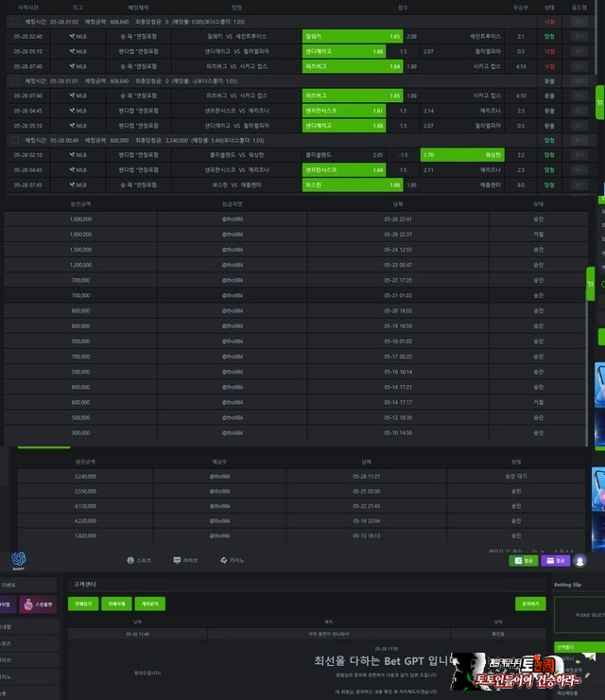Click the 낙첨 status in 피츠버그 1.84 row
The width and height of the screenshot is (605, 700).
[549, 66]
